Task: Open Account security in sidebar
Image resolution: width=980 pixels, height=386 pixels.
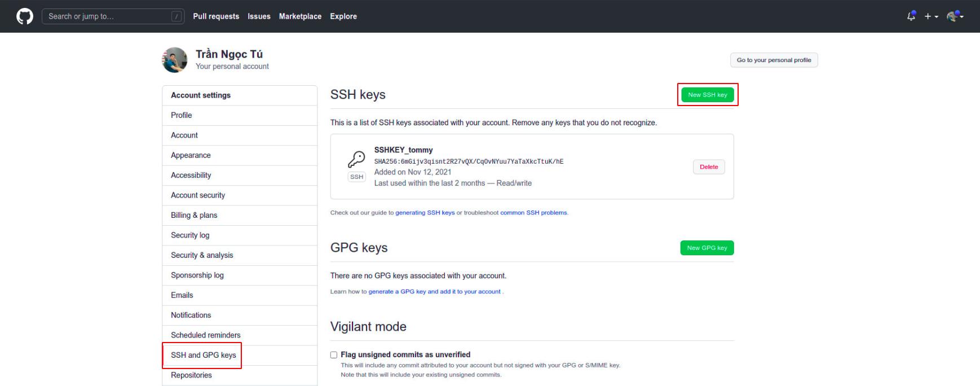Action: [240, 195]
